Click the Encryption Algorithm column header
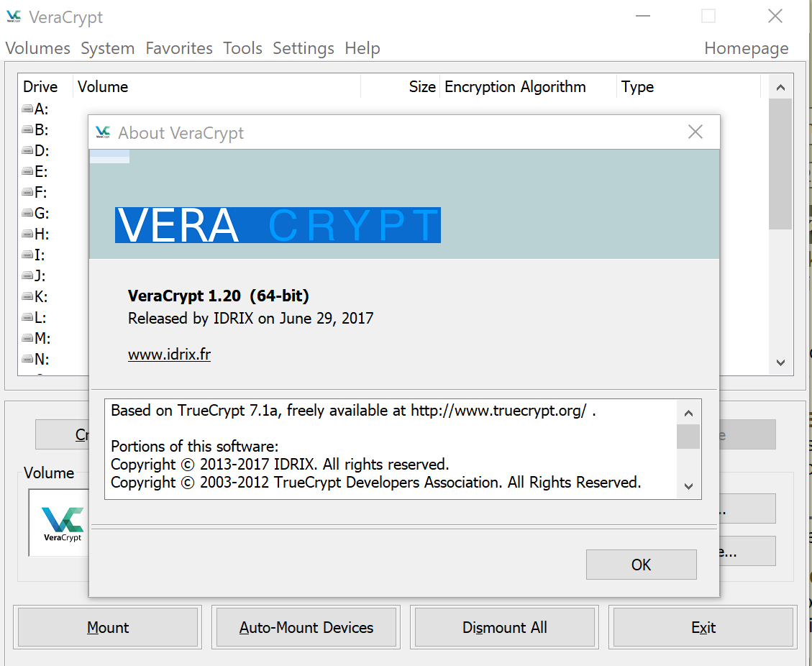 pyautogui.click(x=528, y=86)
